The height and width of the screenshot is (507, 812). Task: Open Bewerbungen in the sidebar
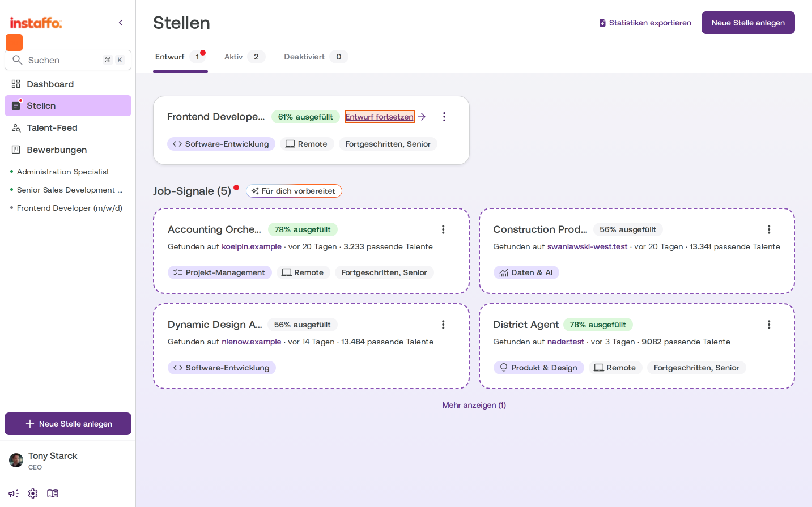tap(68, 150)
